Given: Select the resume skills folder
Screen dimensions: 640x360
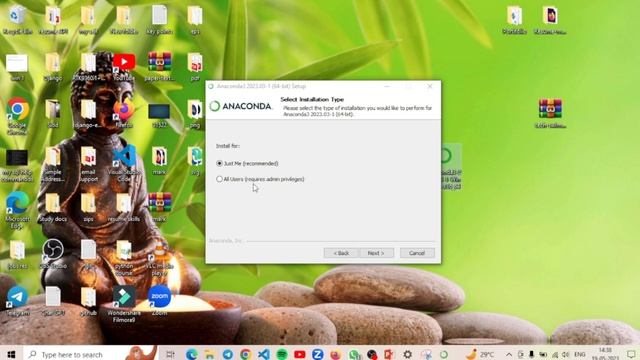Looking at the screenshot, I should pos(124,208).
